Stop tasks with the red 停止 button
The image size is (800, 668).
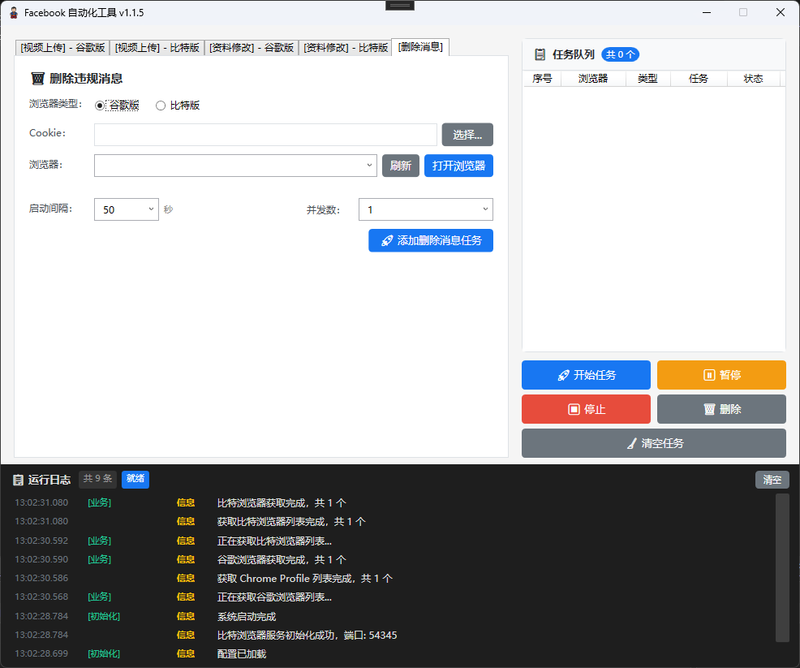586,409
